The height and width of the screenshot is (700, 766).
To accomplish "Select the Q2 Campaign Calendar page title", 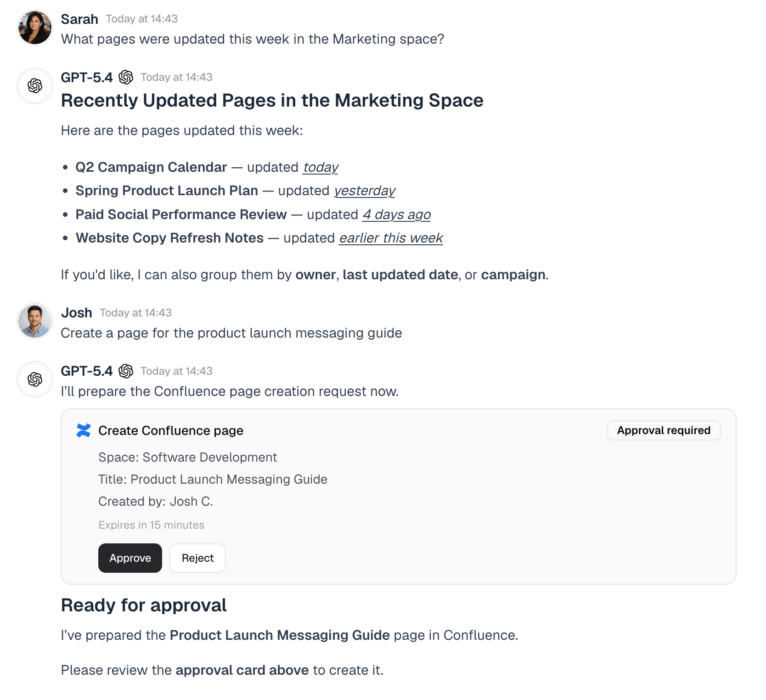I will (x=151, y=167).
